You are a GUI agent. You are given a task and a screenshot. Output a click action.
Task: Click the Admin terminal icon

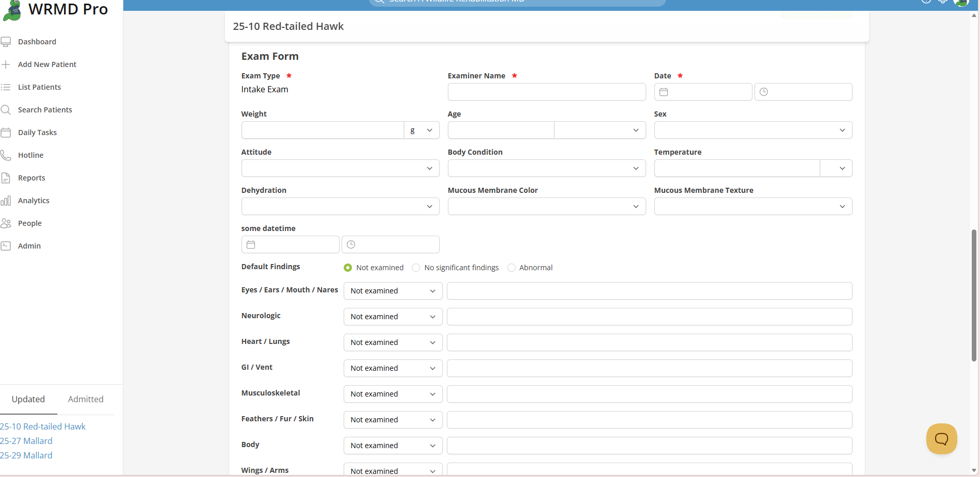[6, 246]
